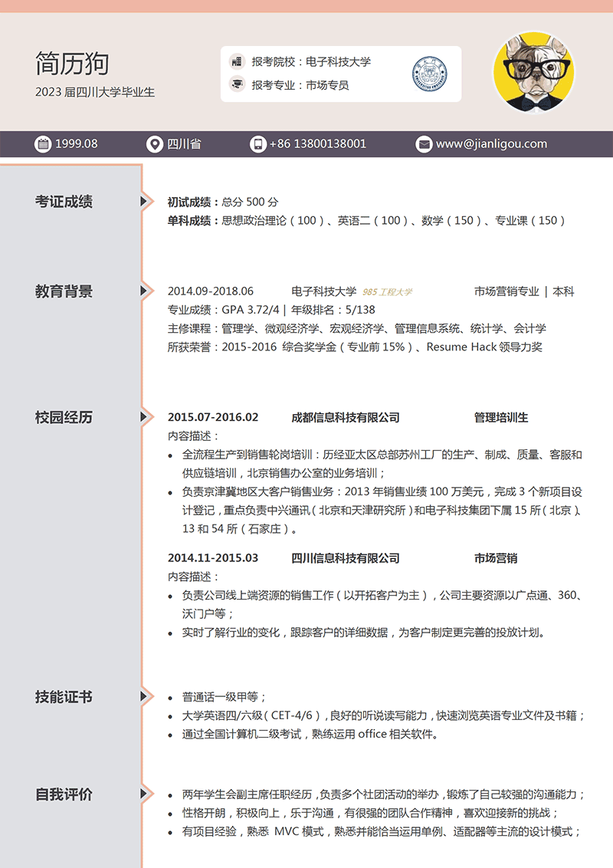This screenshot has width=613, height=868.
Task: Click the triangle arrow next to 技能证书
Action: 144,696
